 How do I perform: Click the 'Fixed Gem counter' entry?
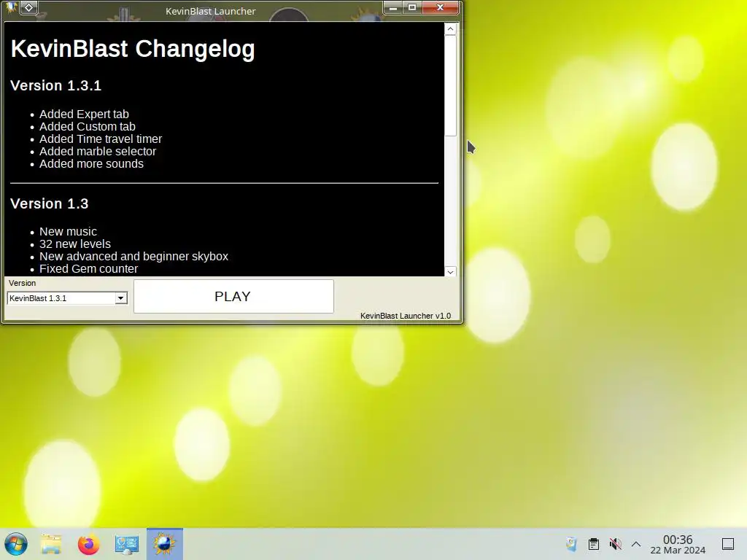[88, 268]
